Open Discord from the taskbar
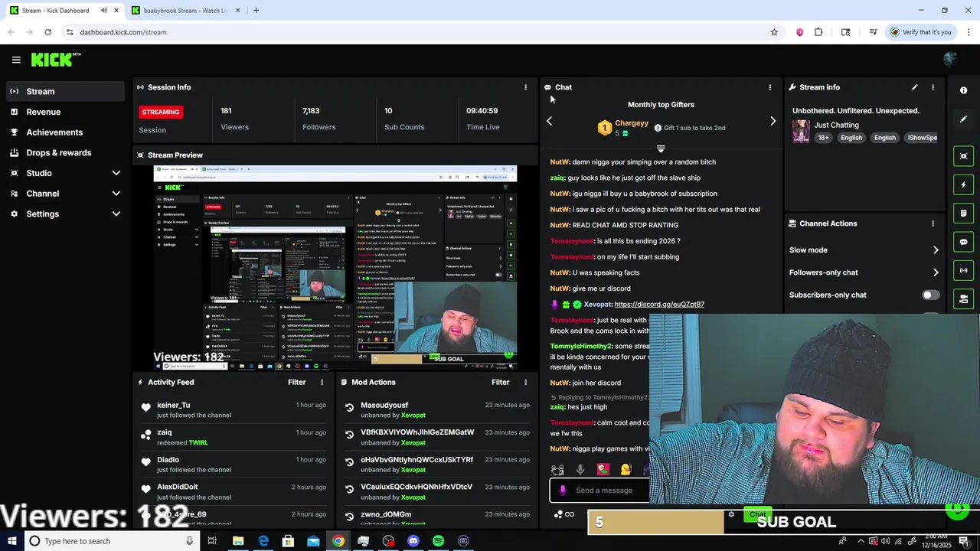Viewport: 980px width, 551px height. [413, 541]
